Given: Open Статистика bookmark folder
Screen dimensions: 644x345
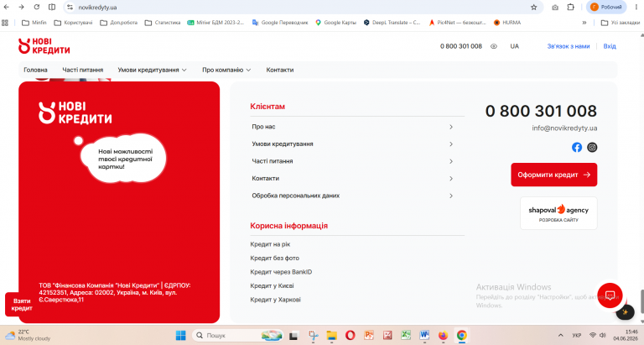Looking at the screenshot, I should (x=163, y=23).
